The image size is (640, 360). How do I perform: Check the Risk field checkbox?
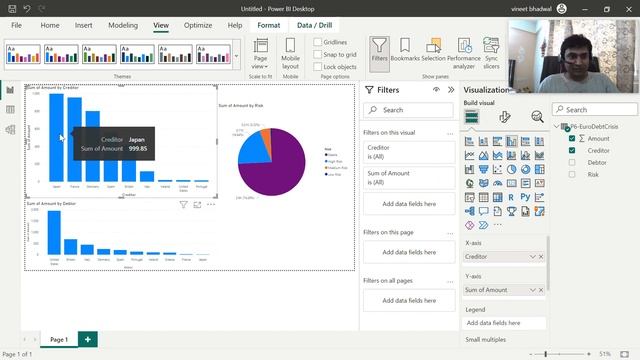pos(572,174)
